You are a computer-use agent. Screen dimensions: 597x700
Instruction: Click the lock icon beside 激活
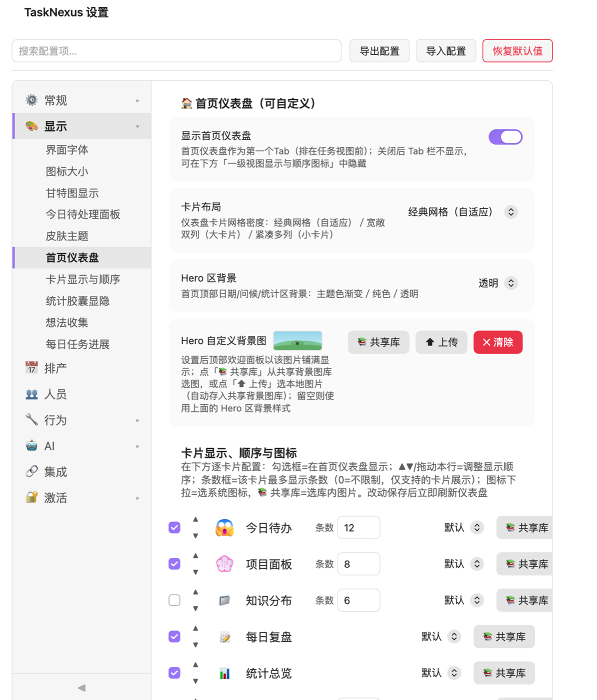coord(31,497)
